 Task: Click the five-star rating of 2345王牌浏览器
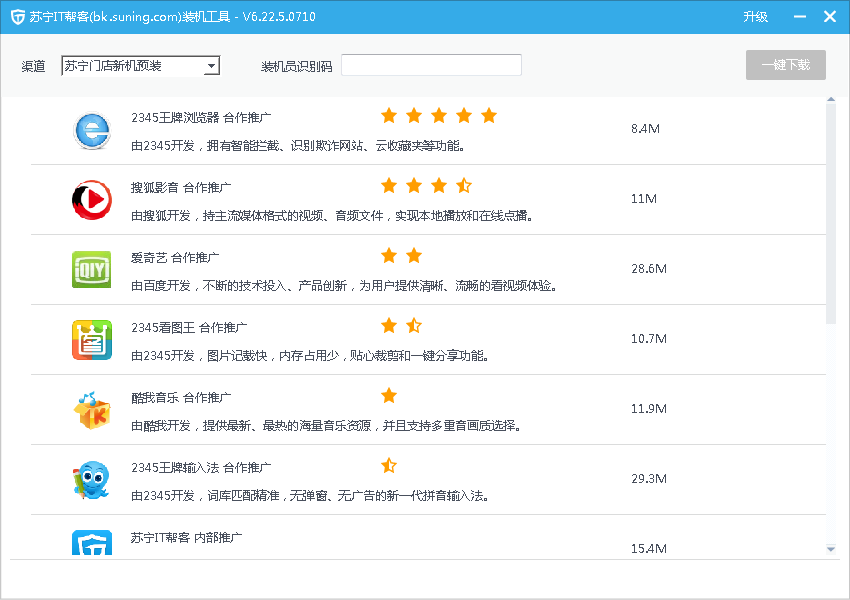(438, 116)
